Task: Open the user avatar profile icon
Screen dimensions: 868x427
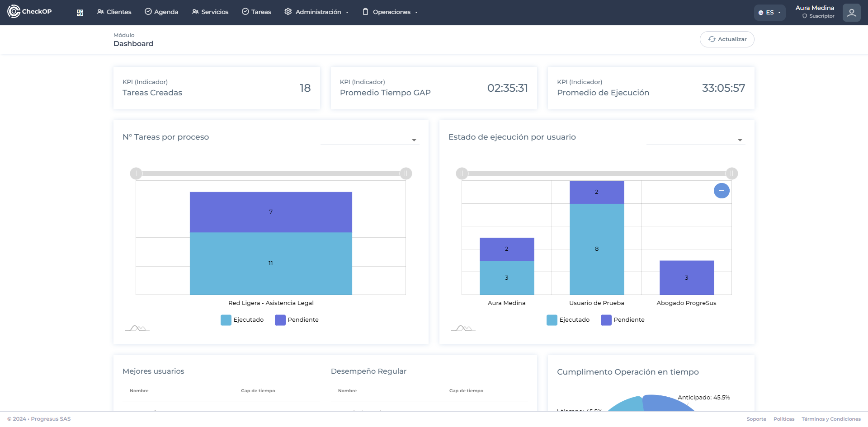Action: tap(851, 13)
